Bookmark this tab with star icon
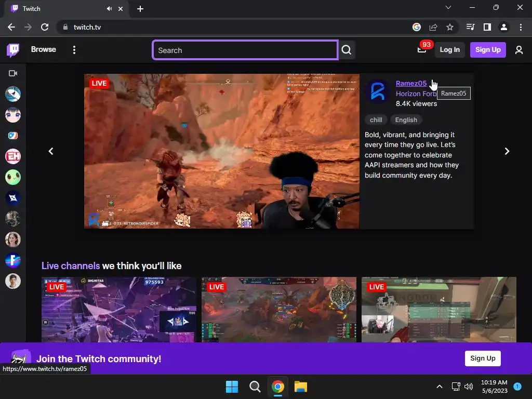This screenshot has width=532, height=399. click(449, 27)
